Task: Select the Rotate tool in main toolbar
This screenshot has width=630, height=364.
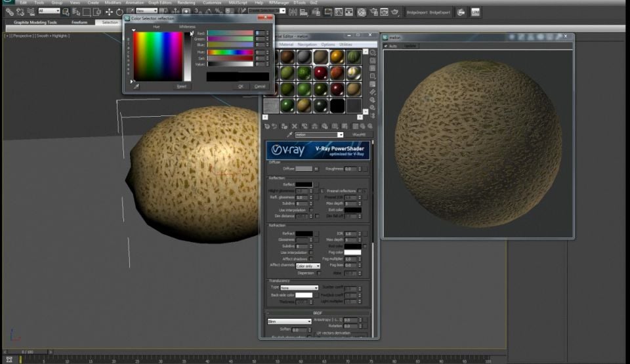Action: tap(119, 12)
